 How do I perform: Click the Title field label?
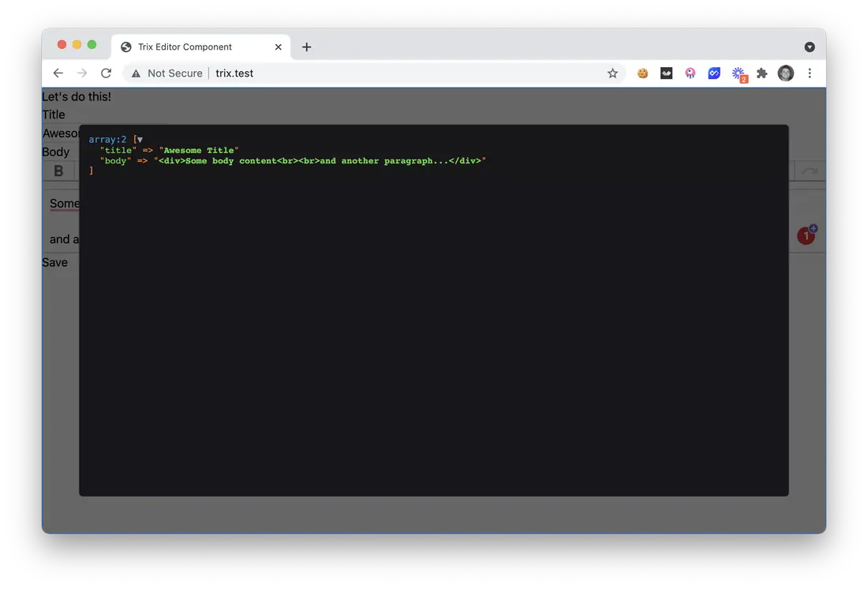click(54, 114)
